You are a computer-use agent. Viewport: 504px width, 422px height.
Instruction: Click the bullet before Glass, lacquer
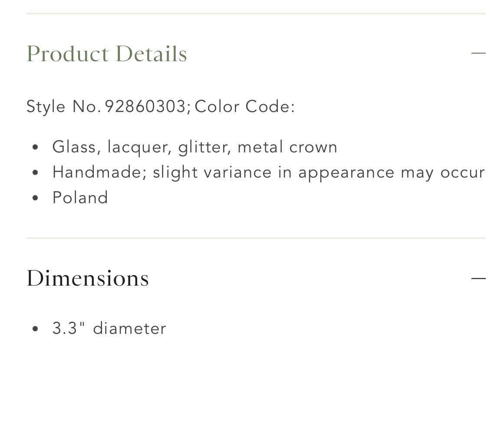[35, 148]
